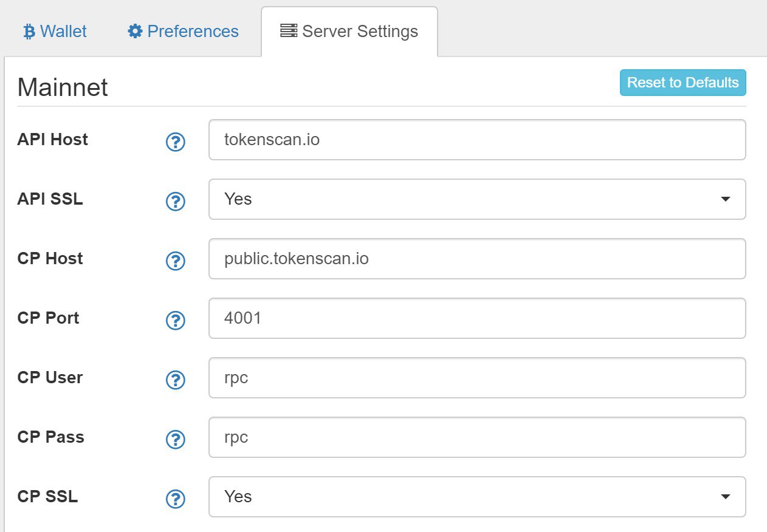Click into the CP Pass input field
Viewport: 767px width, 532px height.
[477, 437]
